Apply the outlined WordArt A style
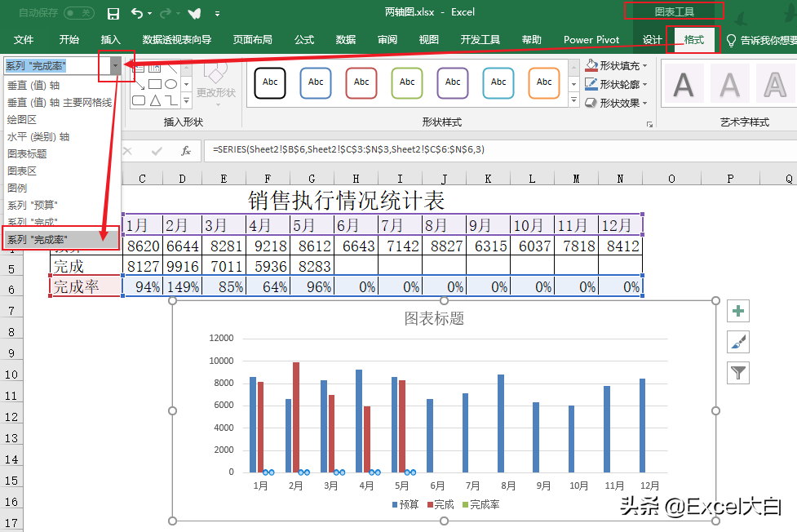 pos(775,84)
